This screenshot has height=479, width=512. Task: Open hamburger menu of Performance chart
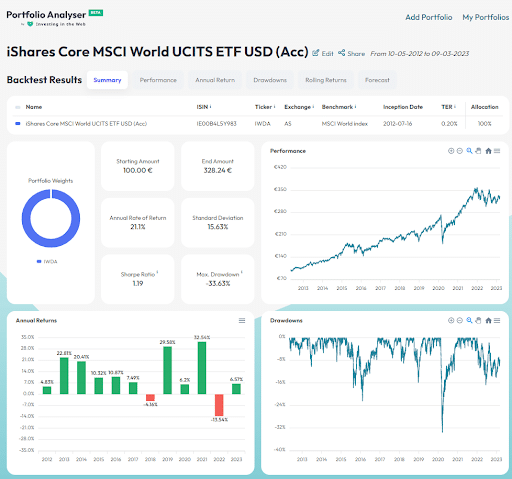[x=497, y=151]
